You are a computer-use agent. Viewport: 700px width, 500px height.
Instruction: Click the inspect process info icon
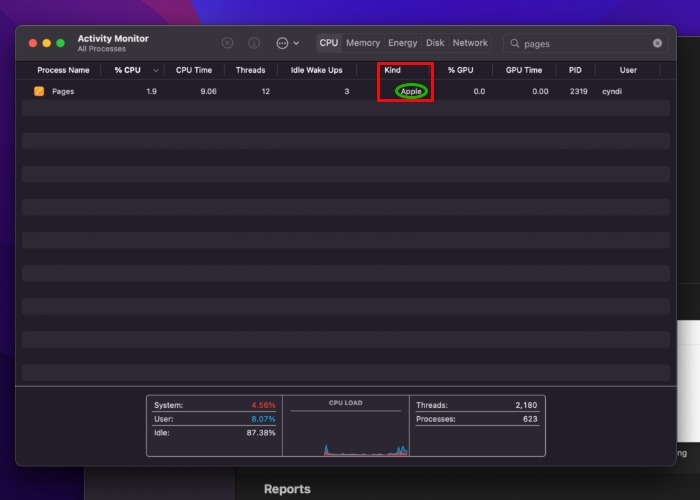[254, 43]
